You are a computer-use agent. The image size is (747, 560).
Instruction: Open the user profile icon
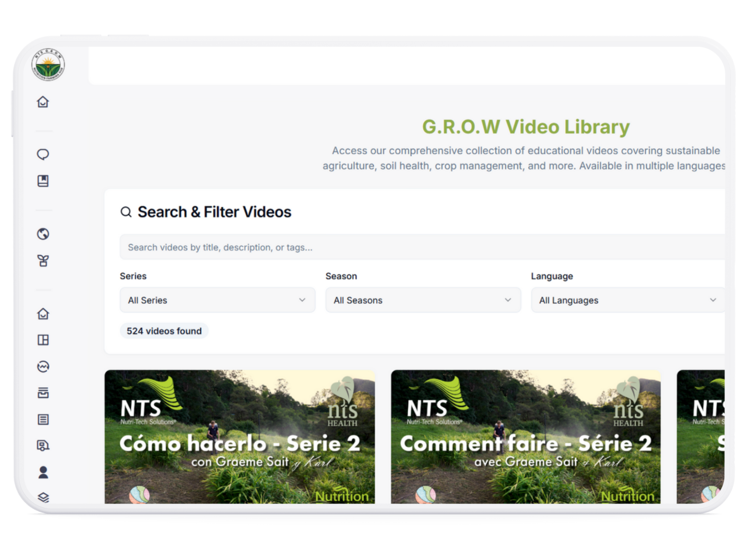tap(43, 472)
